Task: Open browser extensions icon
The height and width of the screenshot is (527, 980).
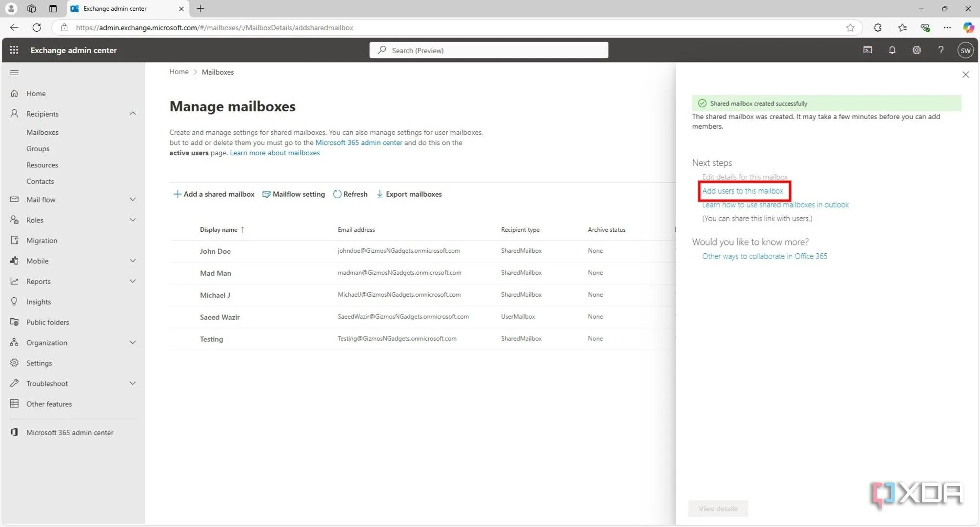Action: (877, 27)
